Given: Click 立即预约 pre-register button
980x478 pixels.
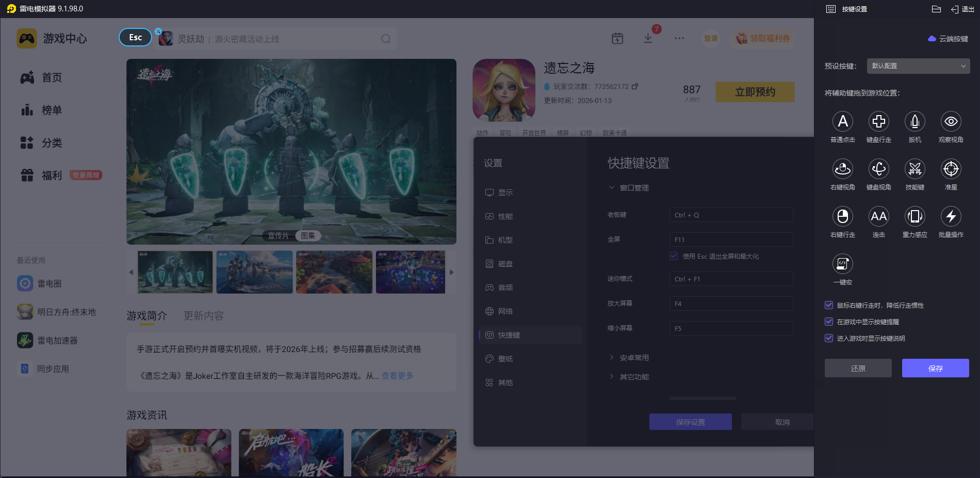Looking at the screenshot, I should (755, 92).
